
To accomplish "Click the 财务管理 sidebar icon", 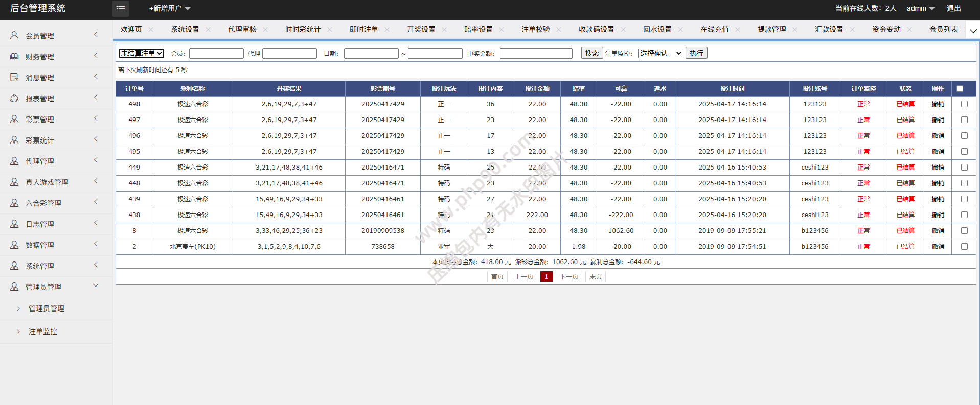I will [x=14, y=57].
